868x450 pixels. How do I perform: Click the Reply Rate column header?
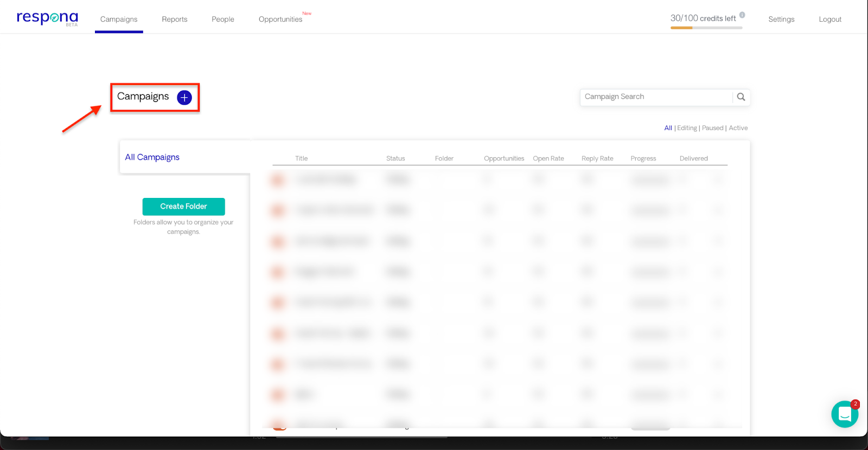(x=597, y=158)
